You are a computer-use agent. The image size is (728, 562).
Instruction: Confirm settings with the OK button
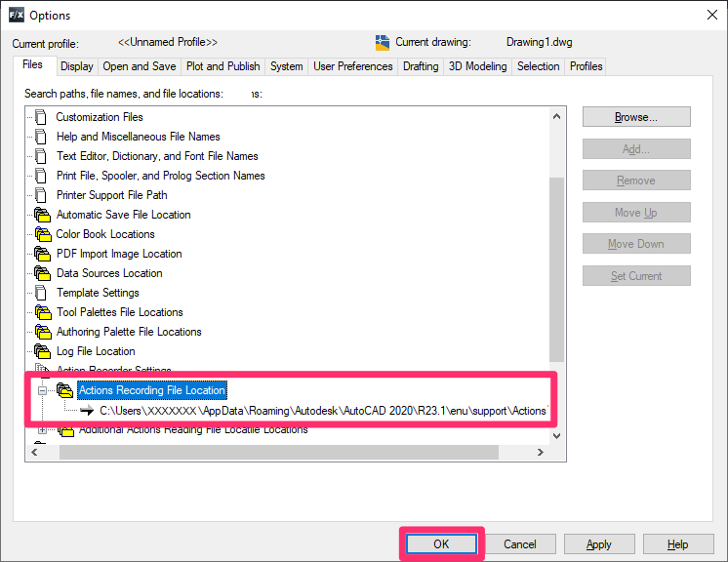tap(441, 543)
